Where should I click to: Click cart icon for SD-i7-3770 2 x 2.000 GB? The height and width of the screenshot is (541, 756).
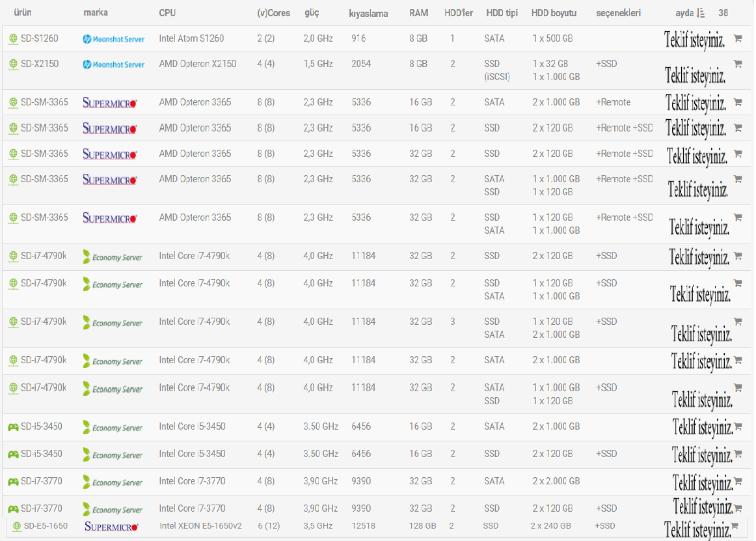[x=738, y=481]
